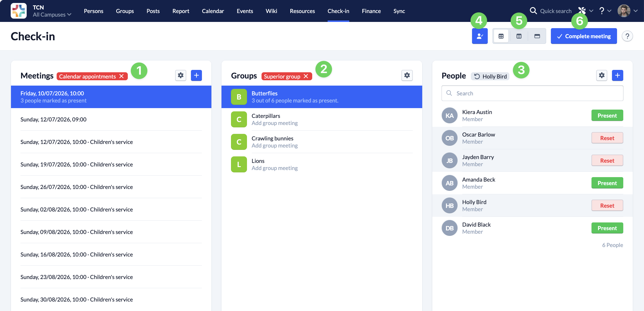Open the circular help icon beside Complete meeting
Screen dimensions: 644x311
(627, 36)
